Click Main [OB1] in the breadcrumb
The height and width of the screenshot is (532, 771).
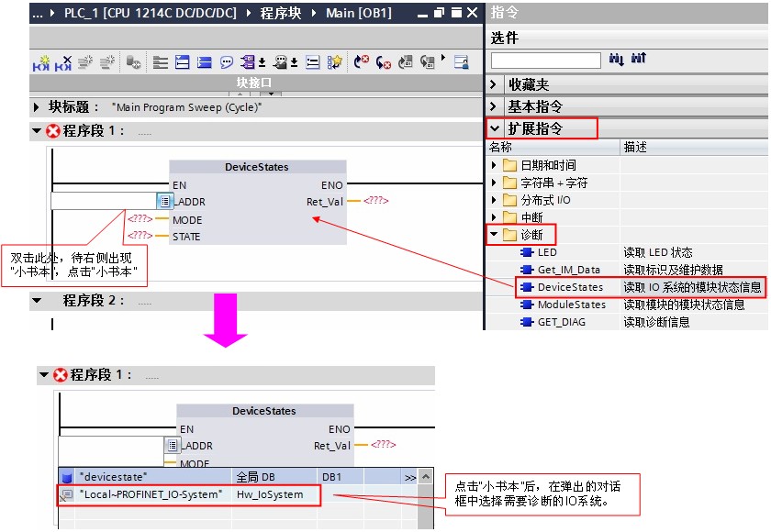pos(359,13)
